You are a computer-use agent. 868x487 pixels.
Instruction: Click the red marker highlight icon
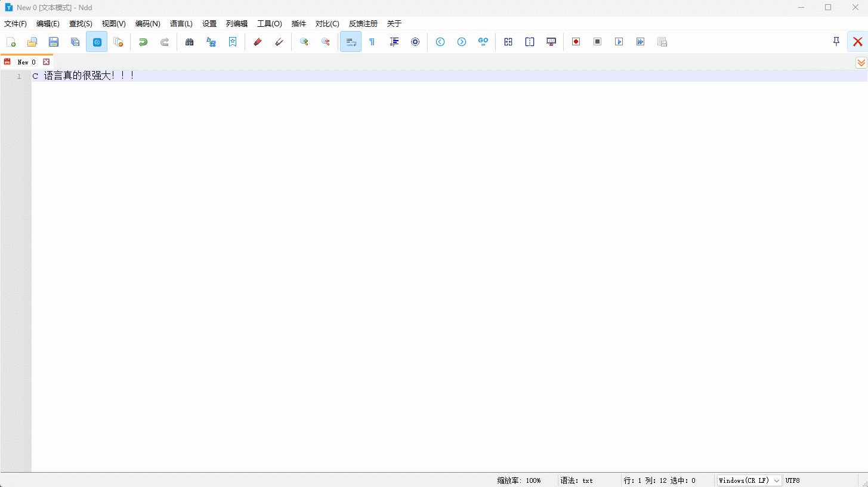(x=258, y=42)
